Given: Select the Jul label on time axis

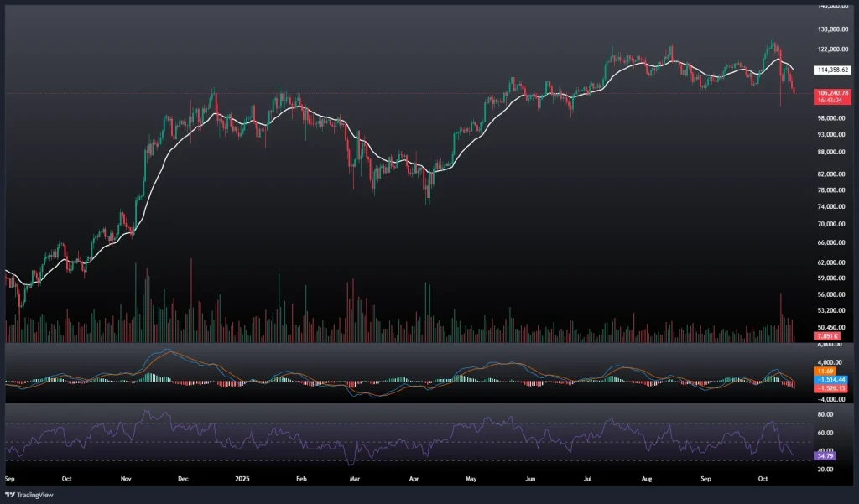Looking at the screenshot, I should (588, 480).
